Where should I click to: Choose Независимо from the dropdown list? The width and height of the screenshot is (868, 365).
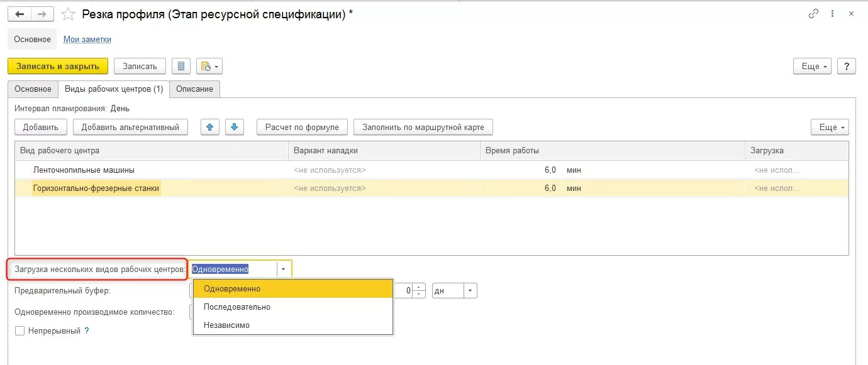coord(292,325)
